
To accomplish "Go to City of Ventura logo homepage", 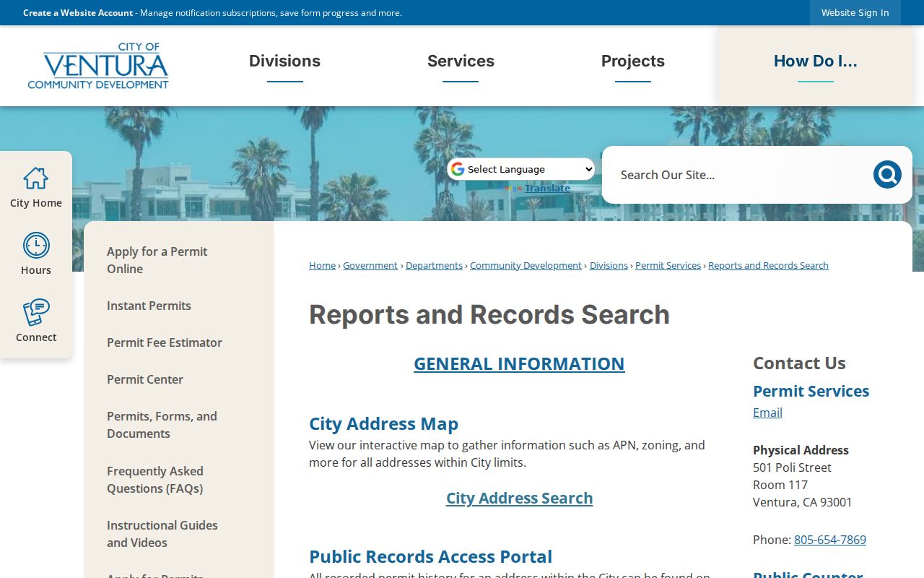I will [x=98, y=66].
